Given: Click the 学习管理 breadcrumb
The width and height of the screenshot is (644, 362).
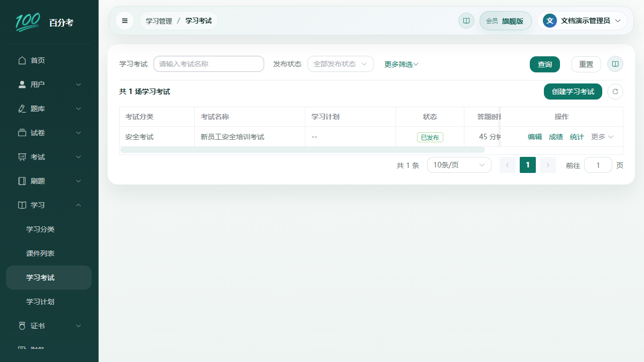Looking at the screenshot, I should (x=159, y=21).
